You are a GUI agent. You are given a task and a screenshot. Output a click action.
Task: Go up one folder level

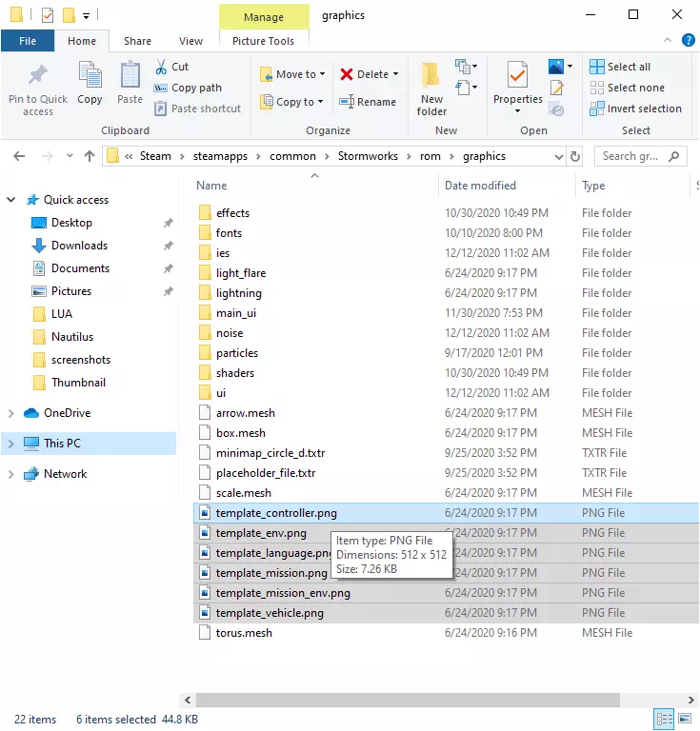tap(90, 156)
